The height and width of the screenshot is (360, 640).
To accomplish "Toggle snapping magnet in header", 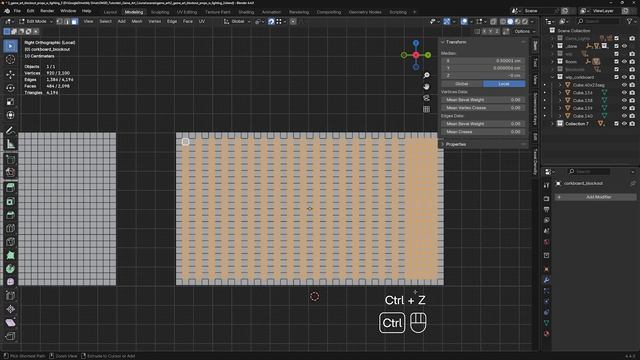I will [271, 21].
